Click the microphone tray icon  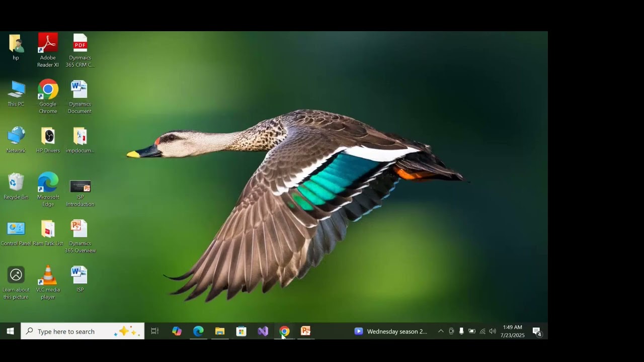coord(461,331)
